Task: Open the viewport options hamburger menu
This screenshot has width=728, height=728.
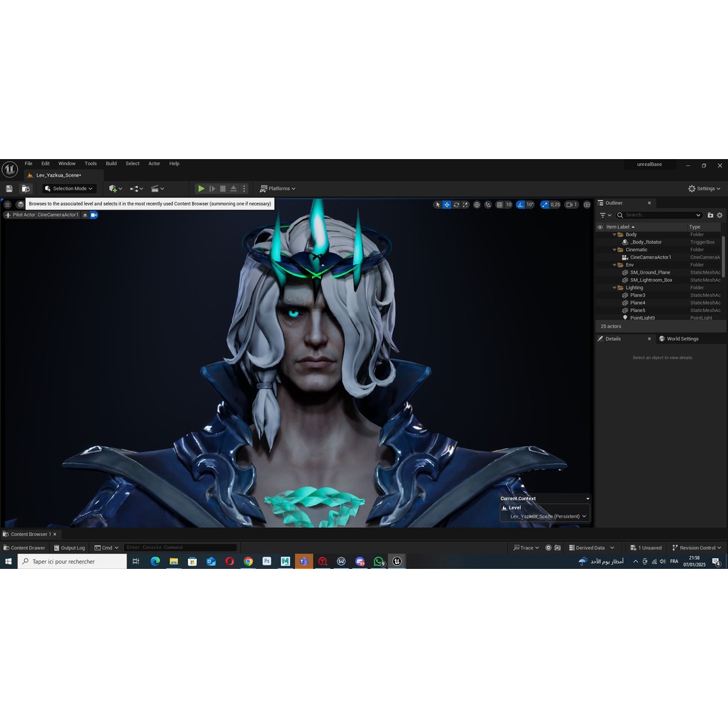Action: click(x=7, y=204)
